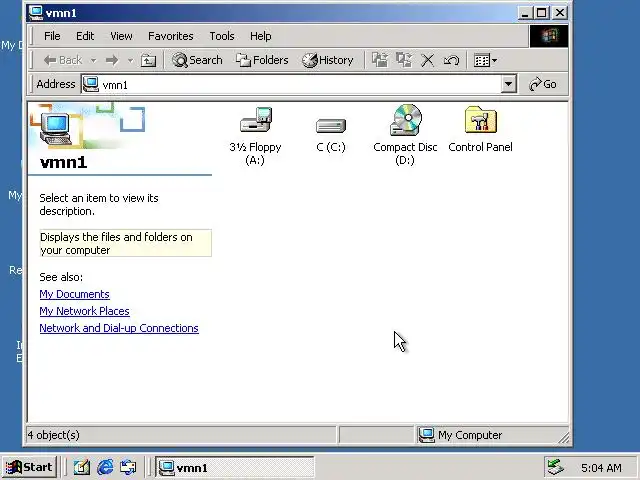
Task: Minimize the vmn1 window
Action: [525, 13]
